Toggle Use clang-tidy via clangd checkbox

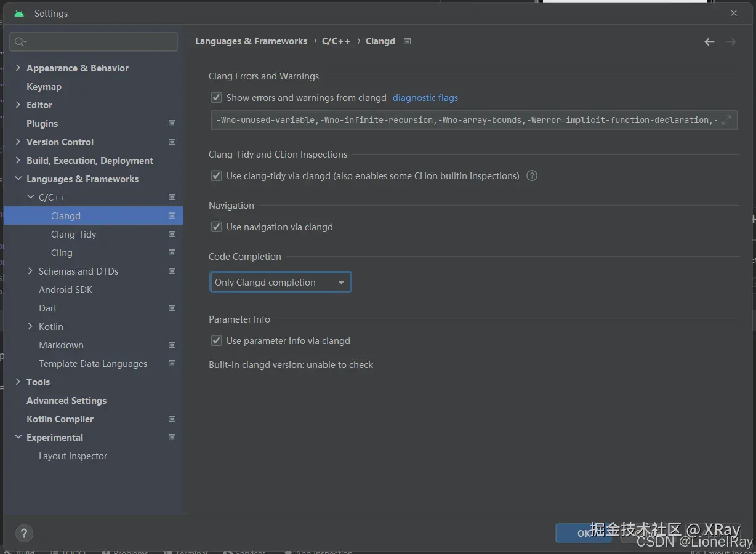click(x=216, y=175)
